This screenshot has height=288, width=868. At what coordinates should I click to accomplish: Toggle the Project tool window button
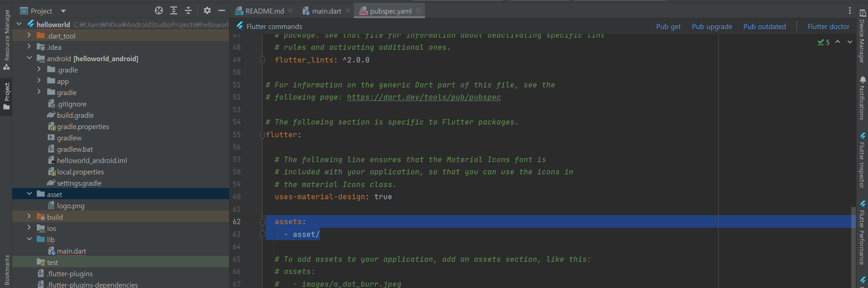coord(6,96)
